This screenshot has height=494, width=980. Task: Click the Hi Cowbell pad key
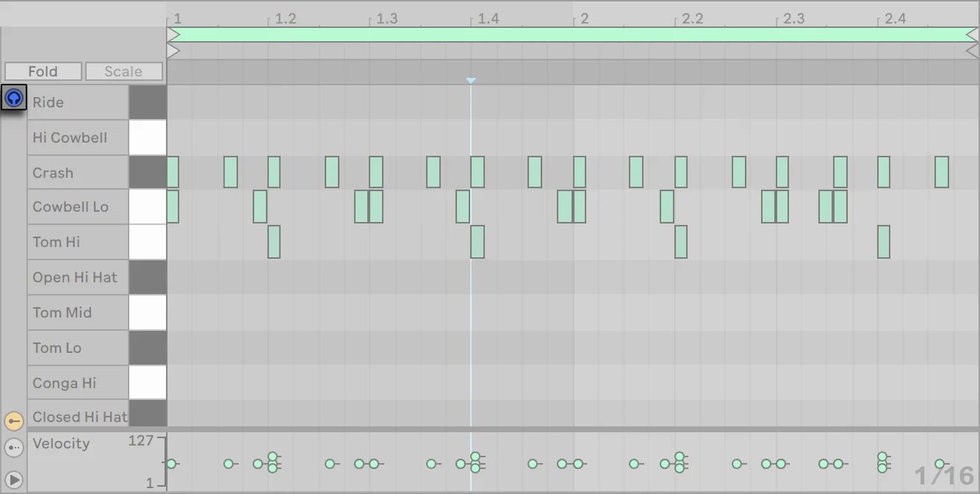pos(148,137)
